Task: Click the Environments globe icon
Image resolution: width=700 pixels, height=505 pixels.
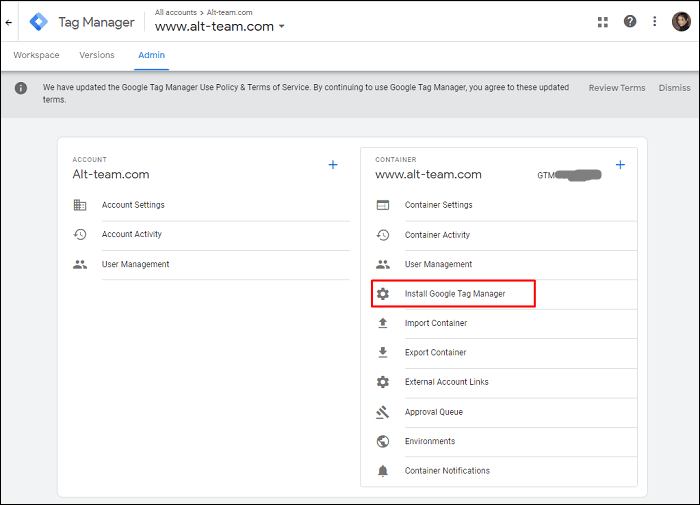Action: [x=383, y=441]
